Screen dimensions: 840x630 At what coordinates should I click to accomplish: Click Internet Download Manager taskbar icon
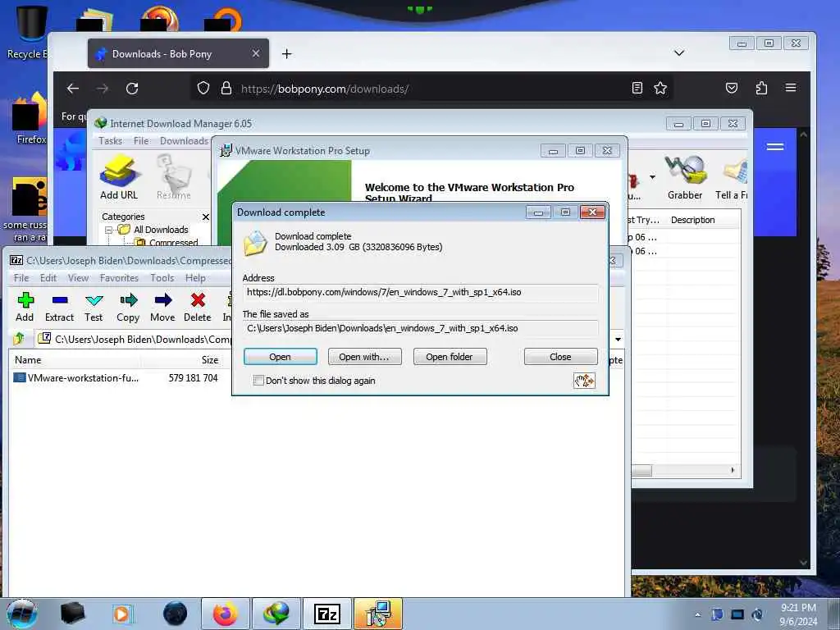[276, 614]
